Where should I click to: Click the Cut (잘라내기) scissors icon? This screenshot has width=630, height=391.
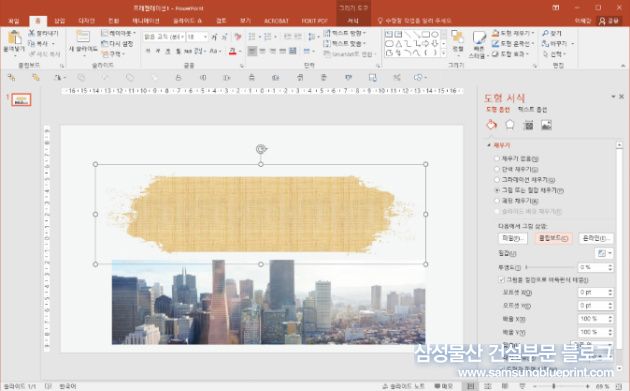(32, 33)
